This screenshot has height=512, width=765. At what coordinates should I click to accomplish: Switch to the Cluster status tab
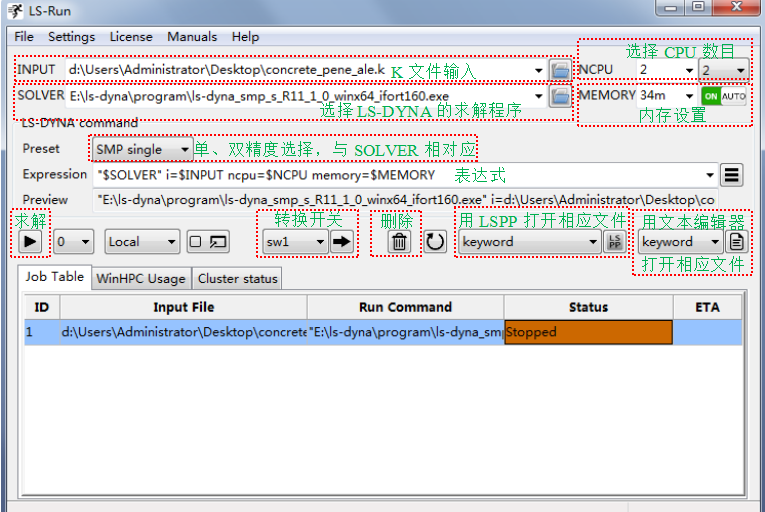(237, 279)
